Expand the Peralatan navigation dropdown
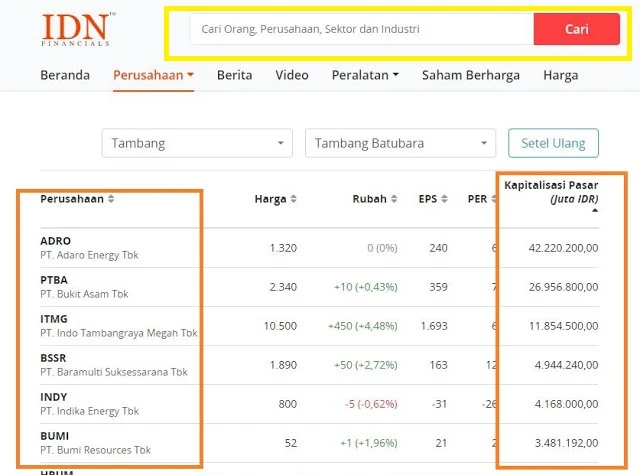Screen dimensions: 640x475 coord(365,75)
